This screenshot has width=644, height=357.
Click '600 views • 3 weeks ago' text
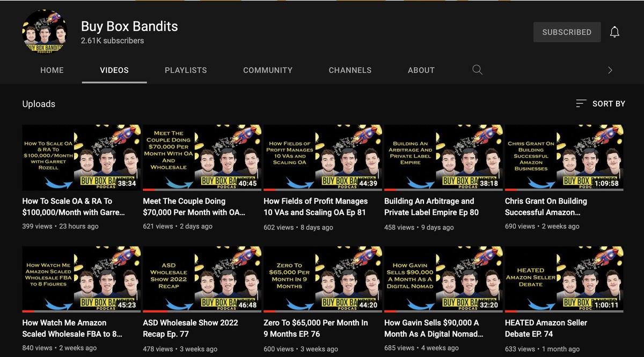point(301,348)
